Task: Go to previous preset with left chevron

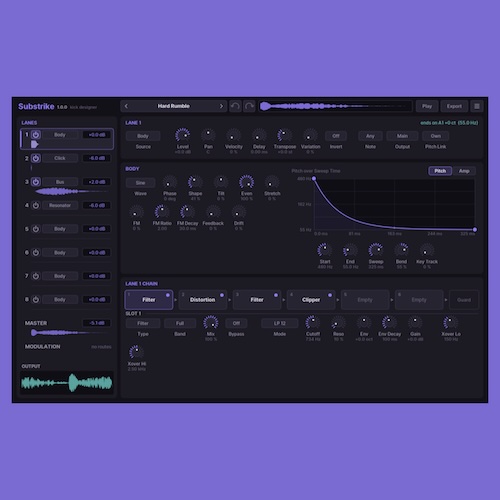Action: click(126, 106)
